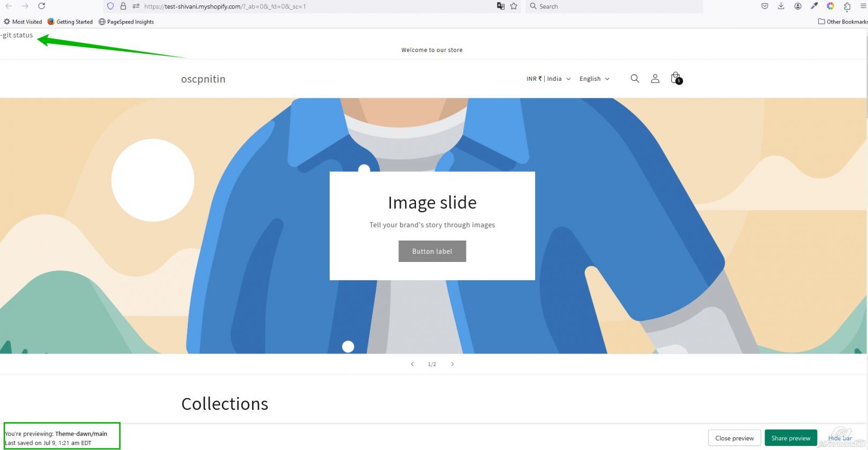The width and height of the screenshot is (868, 450).
Task: Expand the English language dropdown
Action: tap(594, 79)
